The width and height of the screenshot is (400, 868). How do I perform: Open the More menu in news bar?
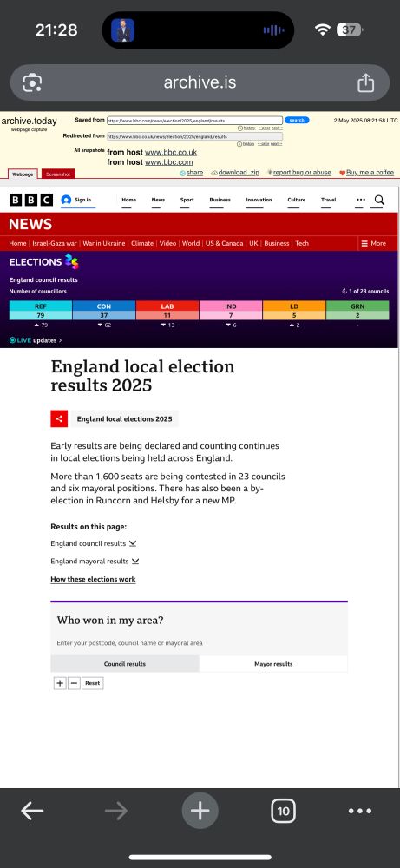coord(373,243)
